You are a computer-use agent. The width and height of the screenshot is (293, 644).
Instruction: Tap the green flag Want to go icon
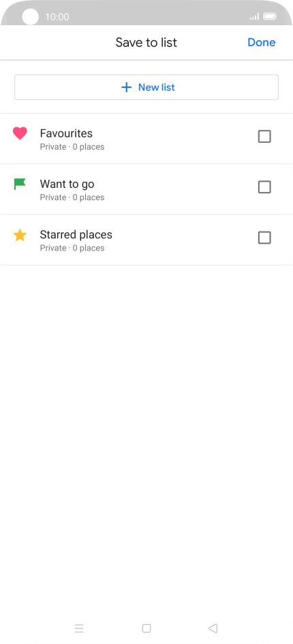20,184
